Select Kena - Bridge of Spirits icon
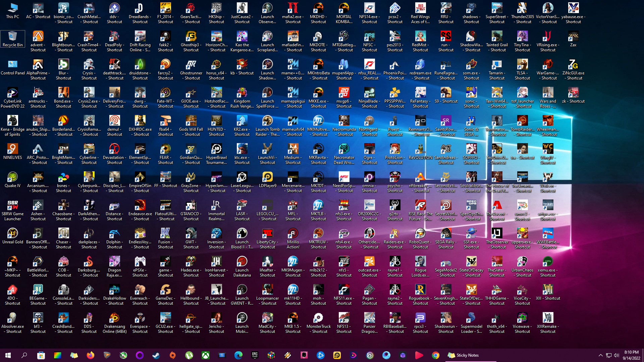This screenshot has width=644, height=362. click(13, 126)
